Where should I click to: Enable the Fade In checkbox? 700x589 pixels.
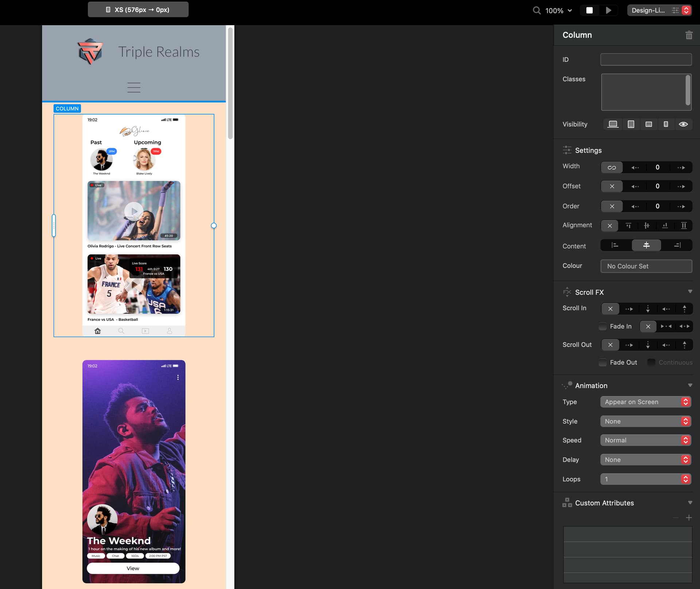click(603, 326)
